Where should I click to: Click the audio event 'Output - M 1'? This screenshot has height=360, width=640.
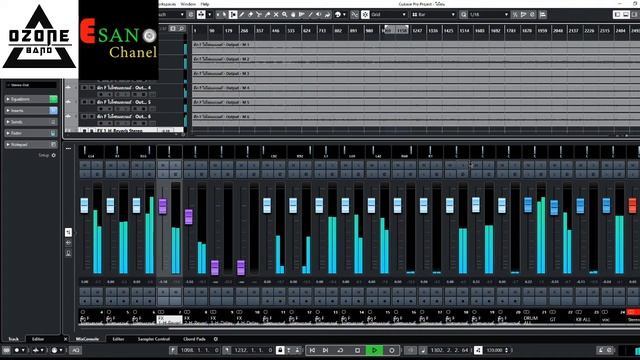click(416, 47)
